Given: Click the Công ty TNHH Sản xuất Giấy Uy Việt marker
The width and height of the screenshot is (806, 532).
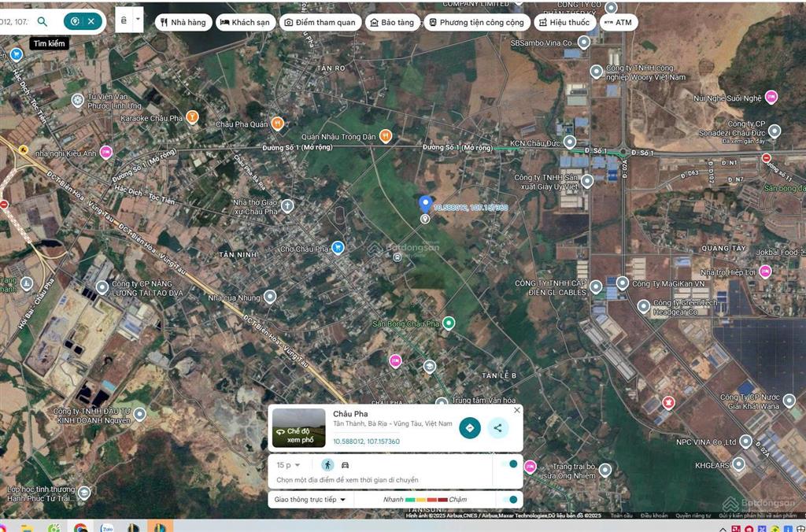Looking at the screenshot, I should [587, 181].
